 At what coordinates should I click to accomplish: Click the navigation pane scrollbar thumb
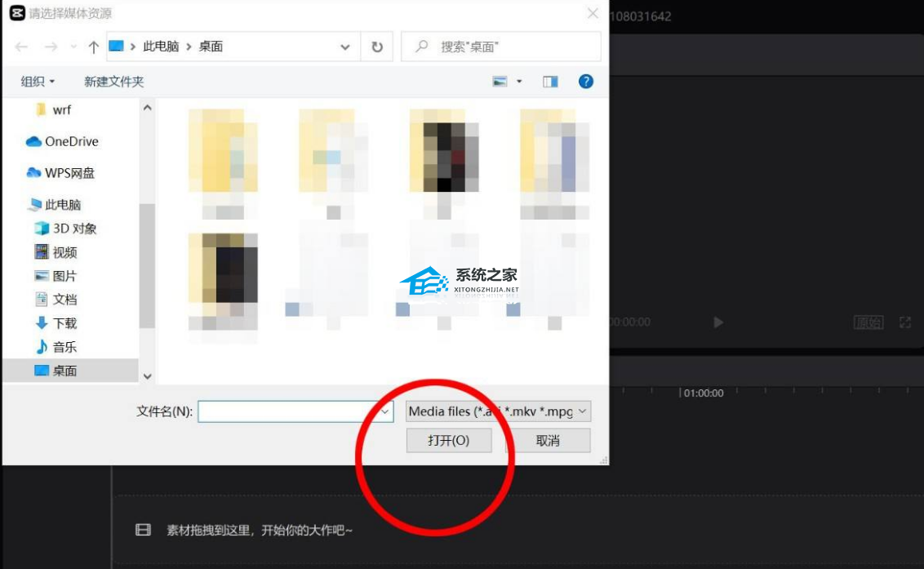coord(147,265)
